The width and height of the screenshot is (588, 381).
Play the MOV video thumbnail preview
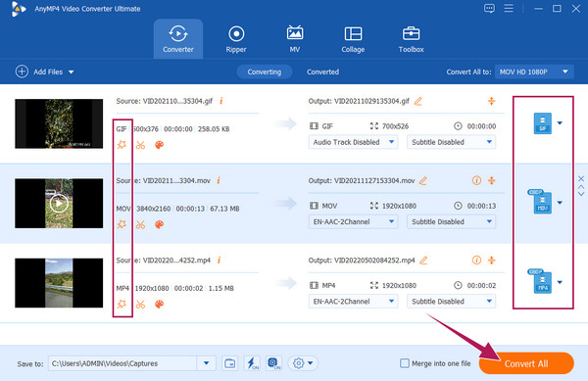(59, 204)
